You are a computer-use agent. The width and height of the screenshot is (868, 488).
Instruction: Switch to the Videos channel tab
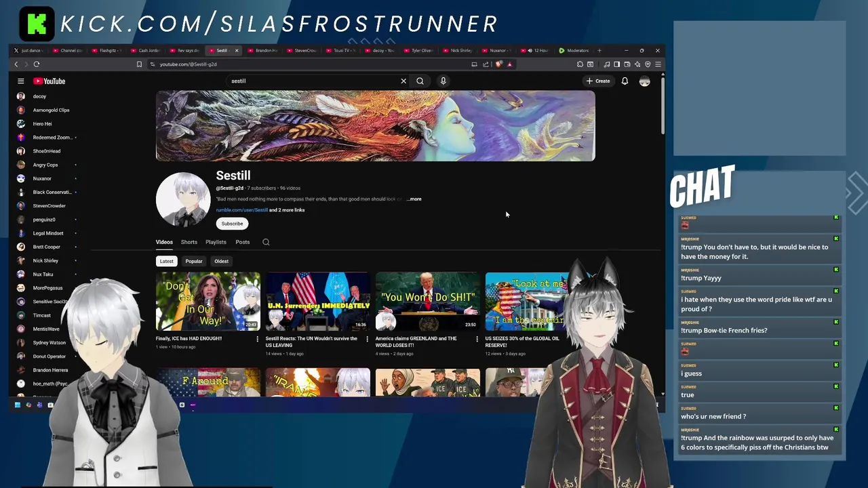[x=164, y=242]
